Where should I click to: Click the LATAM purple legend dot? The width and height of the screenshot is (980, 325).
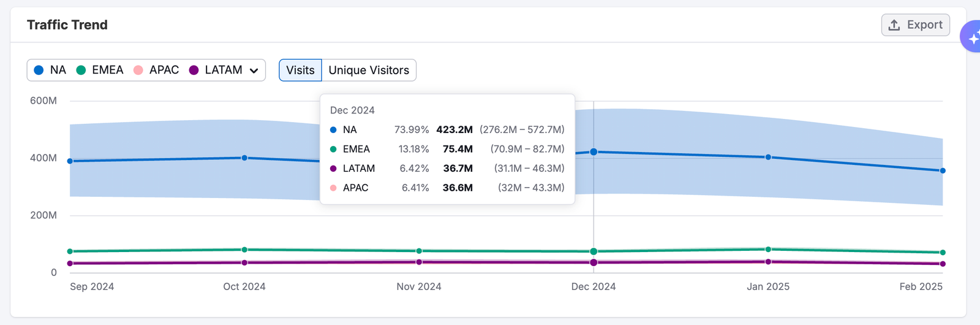coord(194,71)
